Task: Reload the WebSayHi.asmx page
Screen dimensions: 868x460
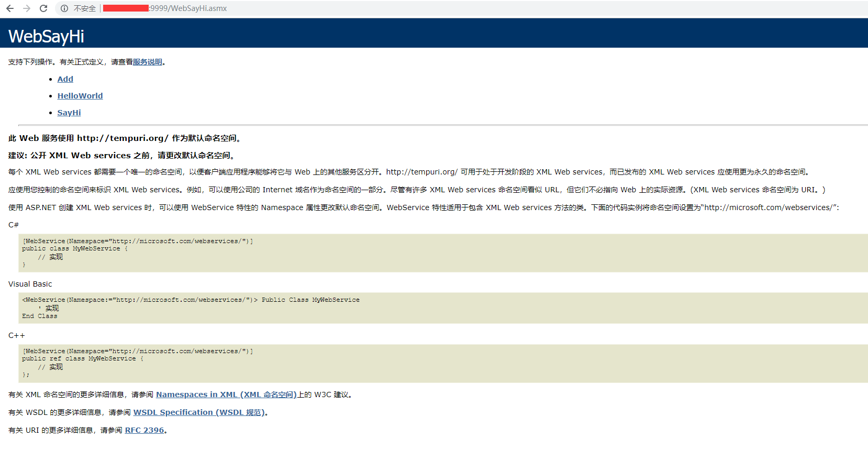Action: 43,8
